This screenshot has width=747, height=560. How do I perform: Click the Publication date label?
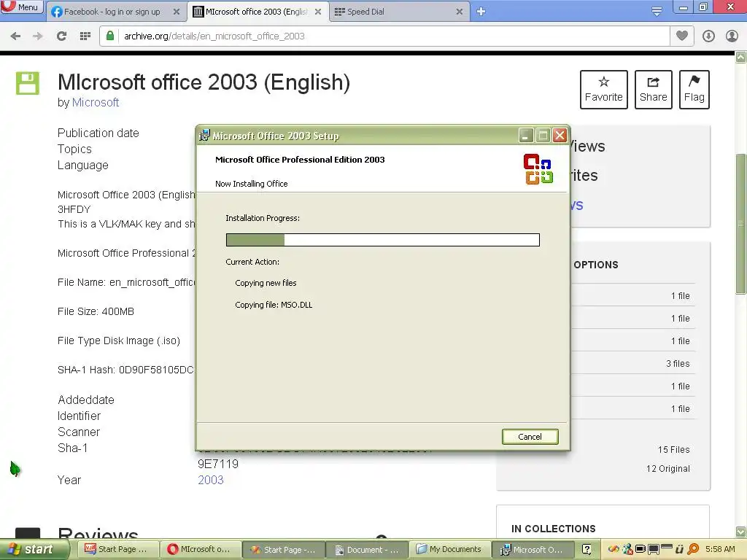pos(98,133)
